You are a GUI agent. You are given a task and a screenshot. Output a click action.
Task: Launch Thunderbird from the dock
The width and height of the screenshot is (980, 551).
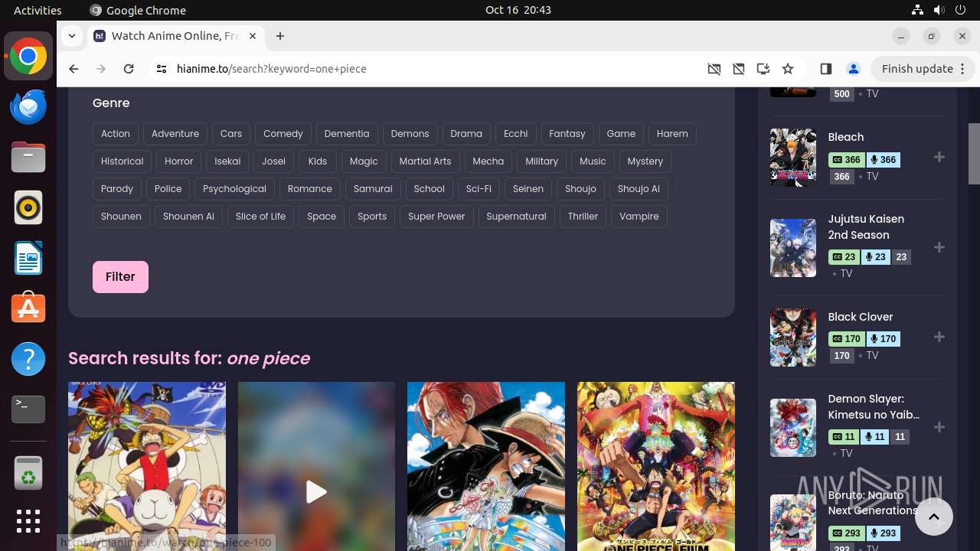tap(28, 106)
